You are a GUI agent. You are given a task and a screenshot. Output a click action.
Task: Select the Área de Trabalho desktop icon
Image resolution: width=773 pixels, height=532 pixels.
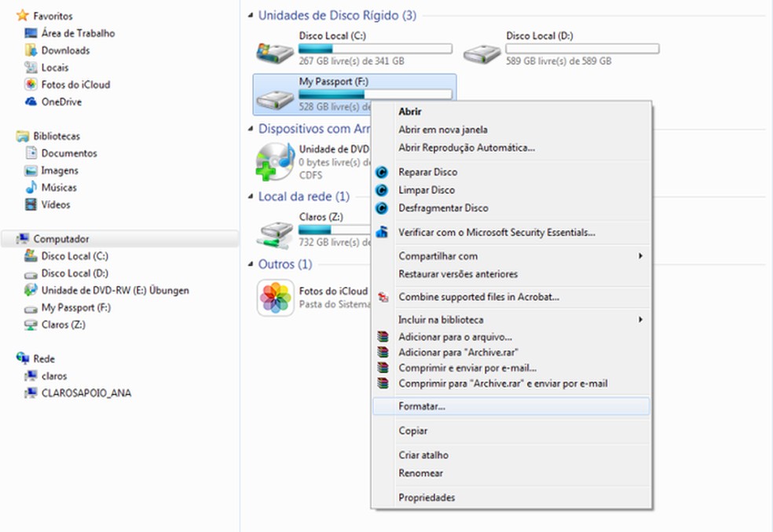pyautogui.click(x=31, y=33)
